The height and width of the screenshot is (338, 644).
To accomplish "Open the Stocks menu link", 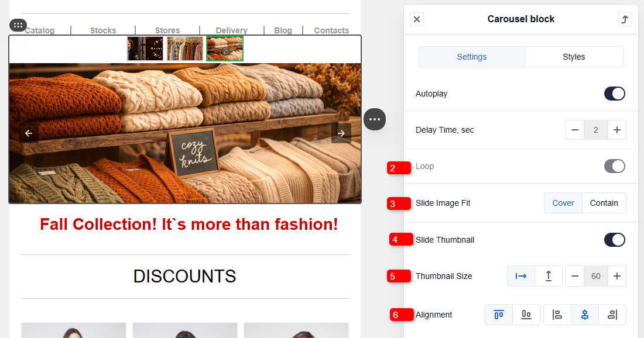I will click(x=103, y=30).
